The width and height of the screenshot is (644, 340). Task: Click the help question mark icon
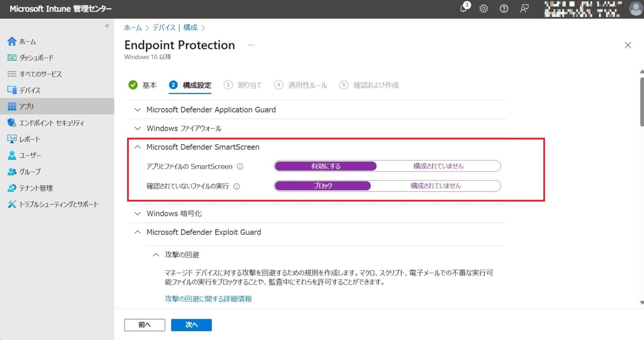[504, 8]
